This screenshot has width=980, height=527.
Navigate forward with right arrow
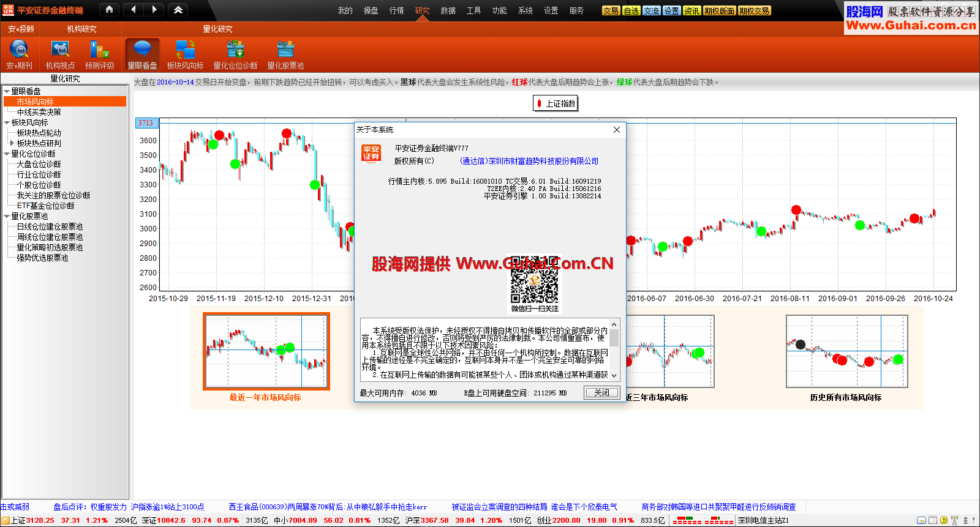tap(154, 9)
